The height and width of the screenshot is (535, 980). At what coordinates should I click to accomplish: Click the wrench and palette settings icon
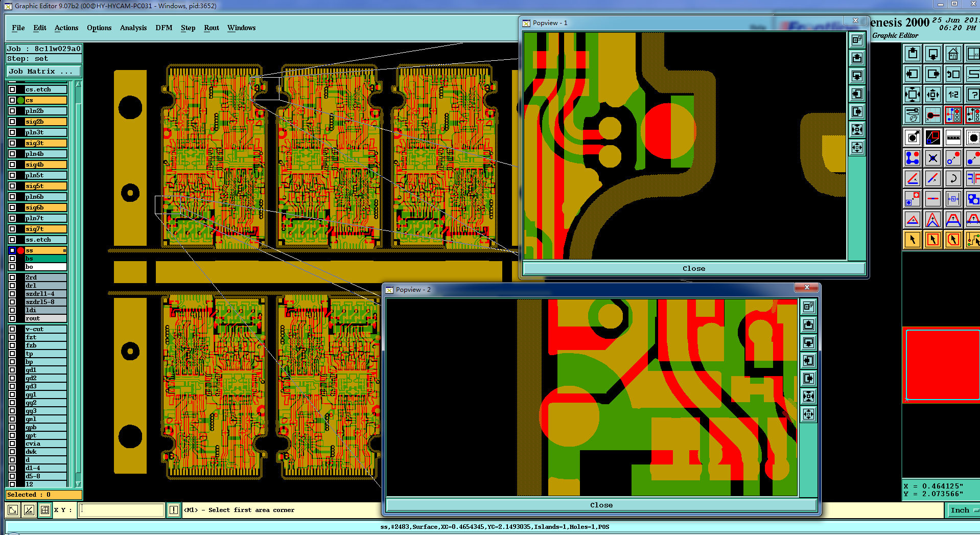(x=913, y=115)
